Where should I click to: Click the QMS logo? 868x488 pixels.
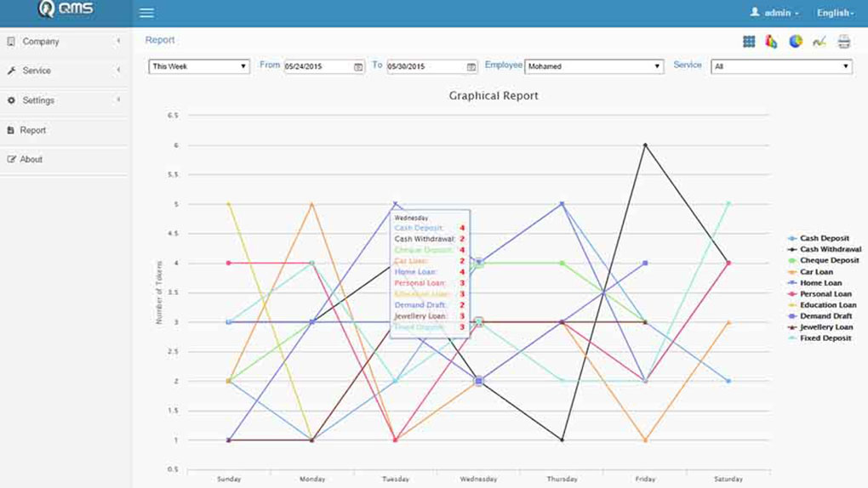66,9
